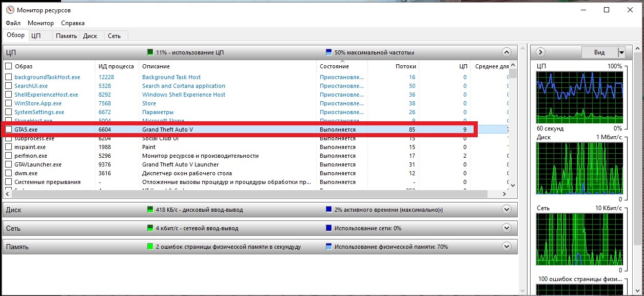Select the Системные прерывания row
644x296 pixels.
tap(256, 182)
